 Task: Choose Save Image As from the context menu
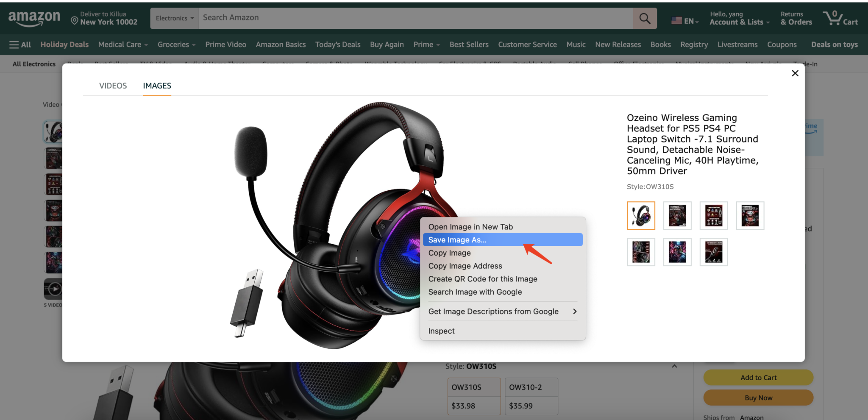(x=457, y=239)
